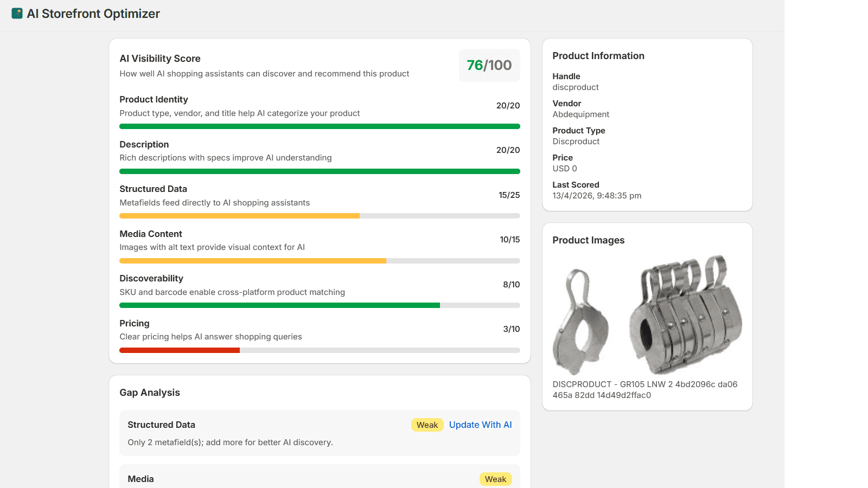The height and width of the screenshot is (488, 868).
Task: Click the Discoverability progress bar
Action: [x=320, y=305]
